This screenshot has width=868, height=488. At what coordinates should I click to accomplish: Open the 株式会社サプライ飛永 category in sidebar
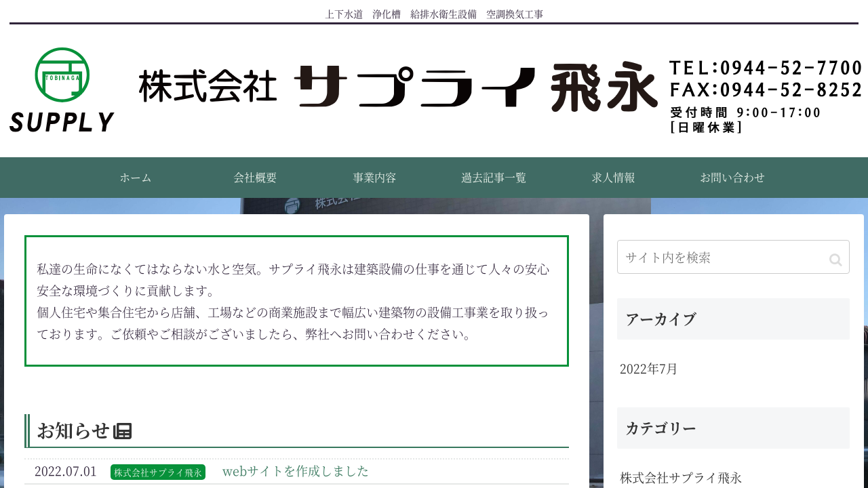click(x=681, y=478)
